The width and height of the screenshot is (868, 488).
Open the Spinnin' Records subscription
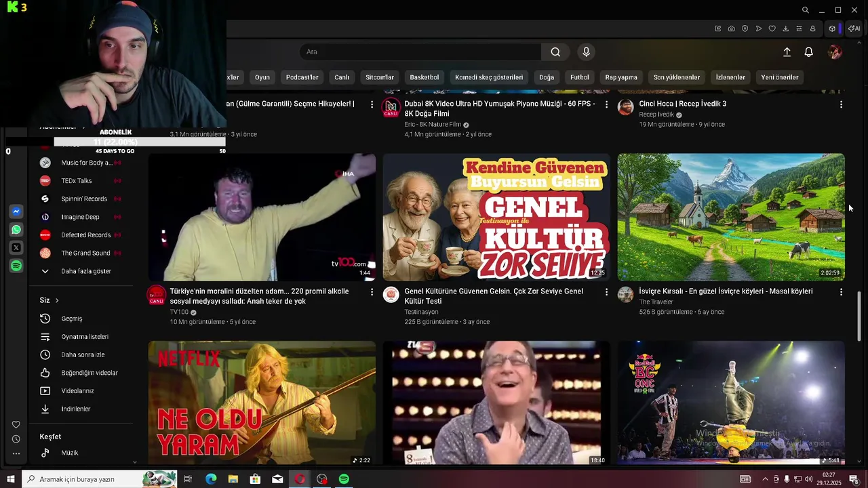(x=84, y=199)
